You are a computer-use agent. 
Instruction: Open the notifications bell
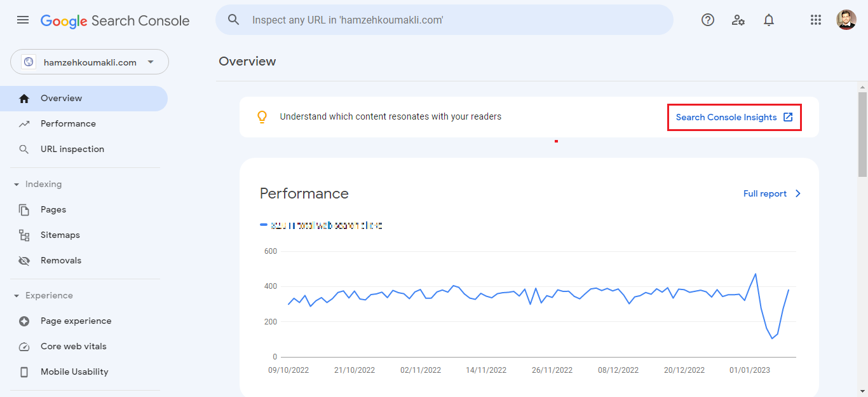click(x=768, y=20)
